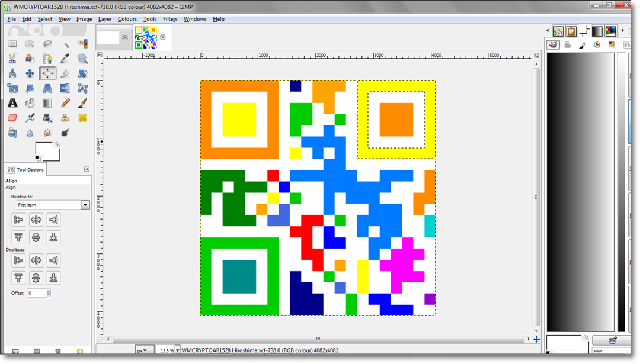
Task: Select the Cage Transform tool
Action: tap(82, 88)
